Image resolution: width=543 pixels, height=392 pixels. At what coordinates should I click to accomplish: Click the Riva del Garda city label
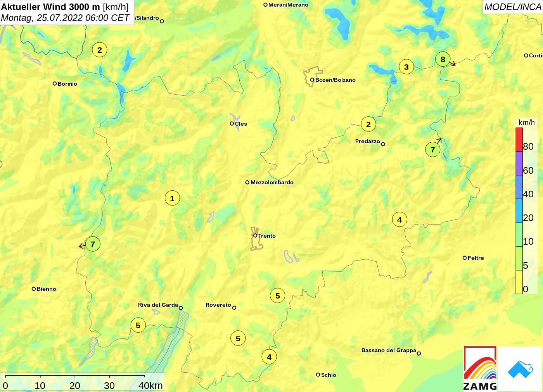coord(158,305)
